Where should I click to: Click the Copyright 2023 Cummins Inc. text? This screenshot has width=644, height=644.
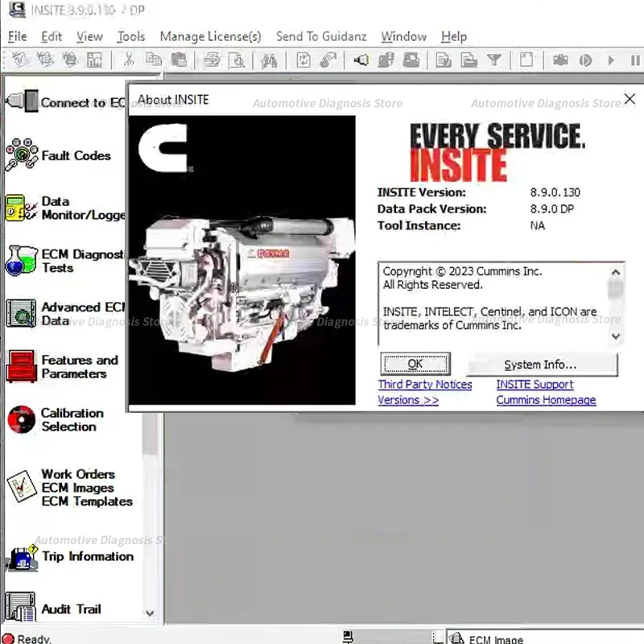click(x=462, y=271)
